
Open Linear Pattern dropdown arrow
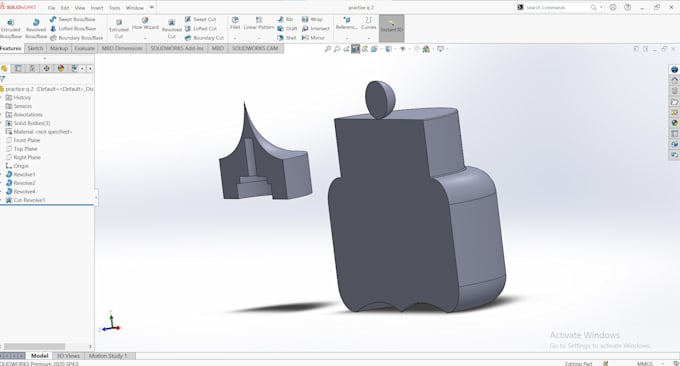click(259, 39)
